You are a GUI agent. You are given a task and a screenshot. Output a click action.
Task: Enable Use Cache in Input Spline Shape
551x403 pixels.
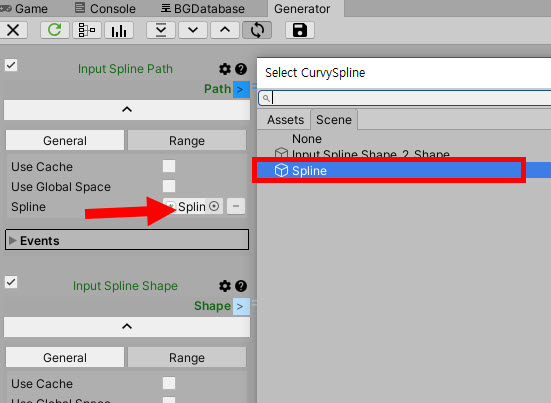pyautogui.click(x=169, y=383)
